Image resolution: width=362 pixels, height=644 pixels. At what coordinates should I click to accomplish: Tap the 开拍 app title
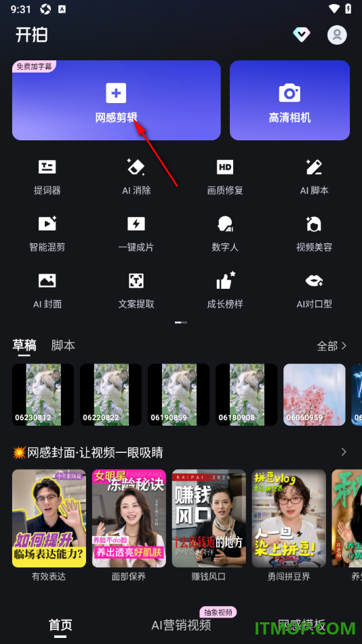[32, 35]
